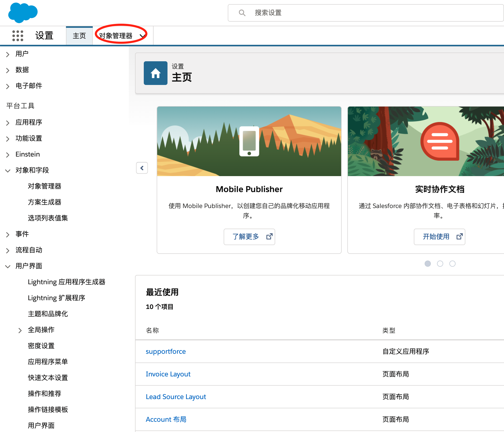
Task: Open the App Launcher dots grid
Action: pyautogui.click(x=18, y=36)
